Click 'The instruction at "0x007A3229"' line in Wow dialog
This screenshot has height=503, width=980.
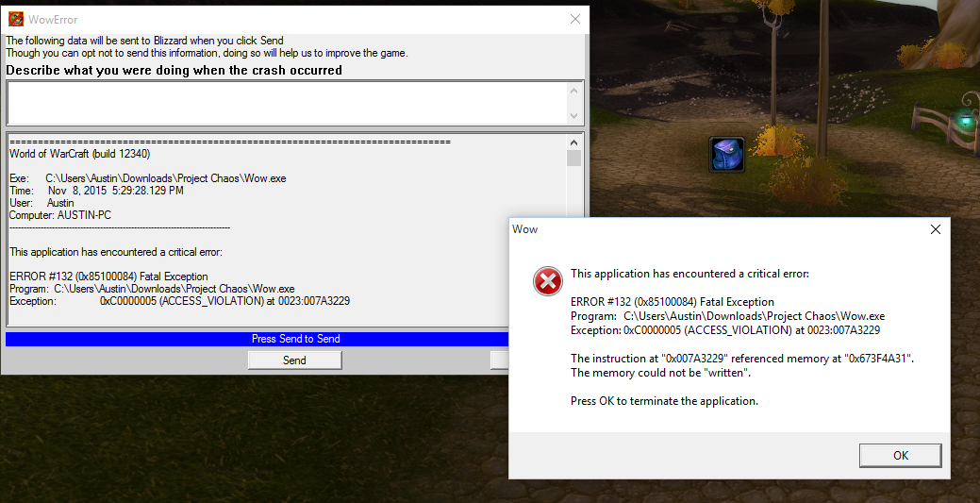point(742,359)
